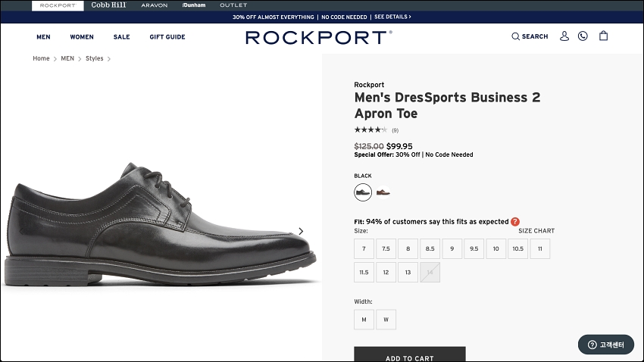Open the user account icon
Image resolution: width=644 pixels, height=362 pixels.
564,36
